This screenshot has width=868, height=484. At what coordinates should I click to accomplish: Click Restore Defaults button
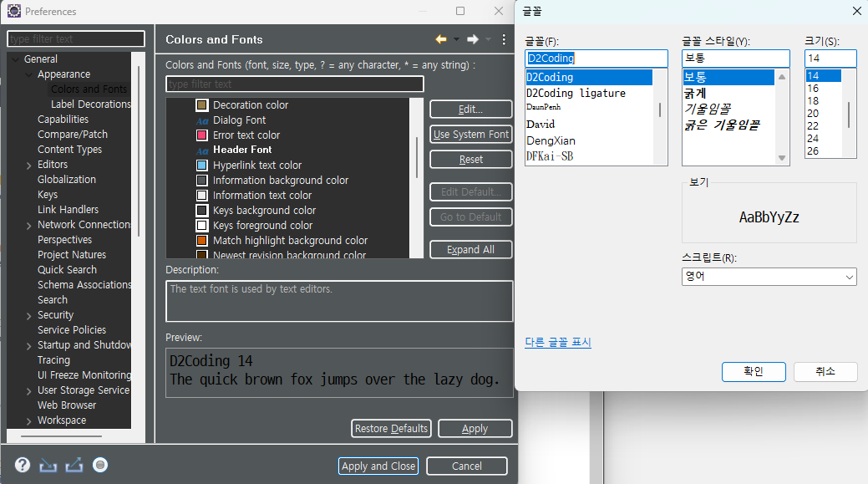coord(391,429)
